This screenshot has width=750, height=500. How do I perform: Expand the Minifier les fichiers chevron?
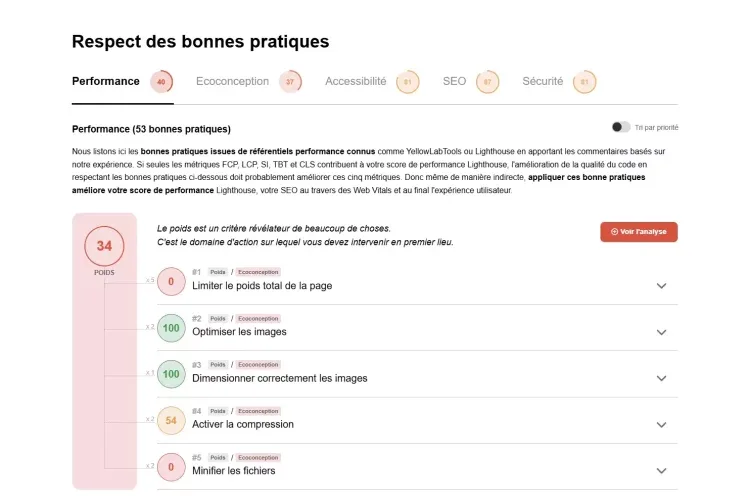[661, 471]
